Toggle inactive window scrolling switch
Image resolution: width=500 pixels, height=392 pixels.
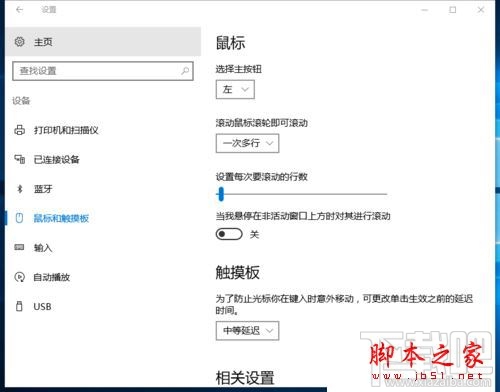[x=229, y=234]
